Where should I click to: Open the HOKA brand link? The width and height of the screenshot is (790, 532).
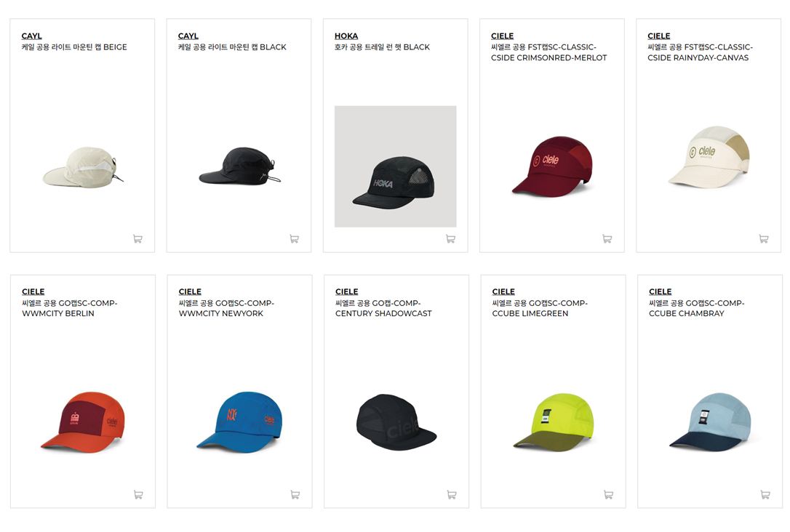346,36
